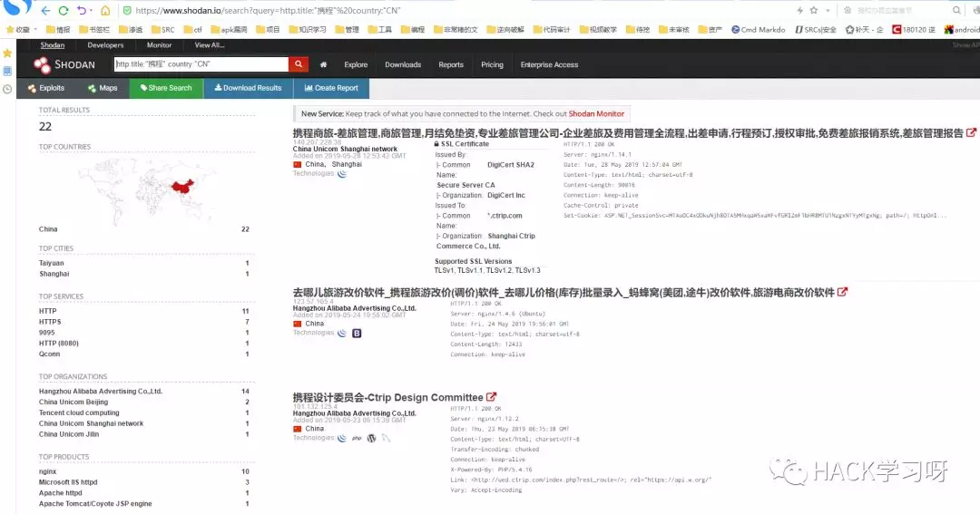980x514 pixels.
Task: Click the jQuery icon in first result technologies
Action: coord(342,174)
